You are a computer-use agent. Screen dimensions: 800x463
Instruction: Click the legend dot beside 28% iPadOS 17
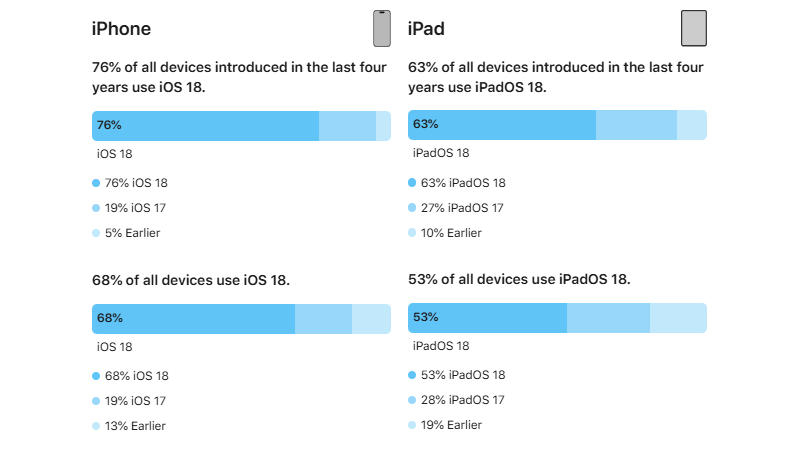click(x=412, y=400)
